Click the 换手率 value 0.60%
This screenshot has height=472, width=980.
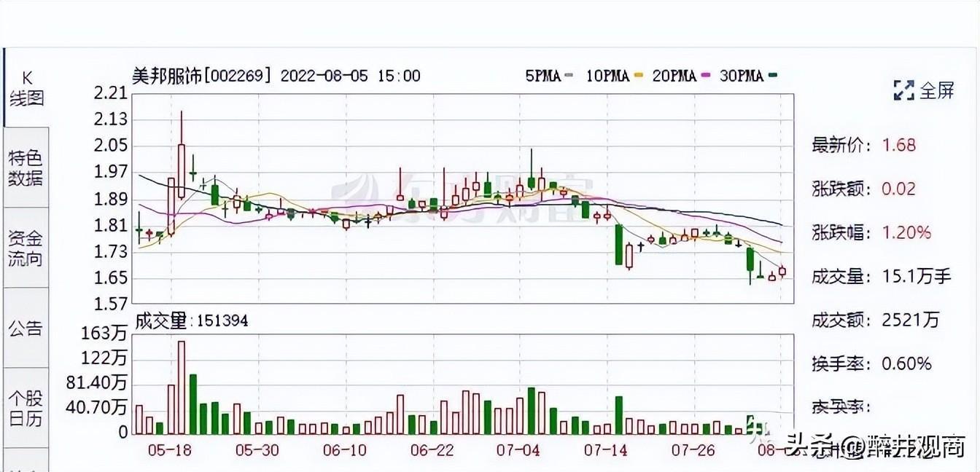906,363
